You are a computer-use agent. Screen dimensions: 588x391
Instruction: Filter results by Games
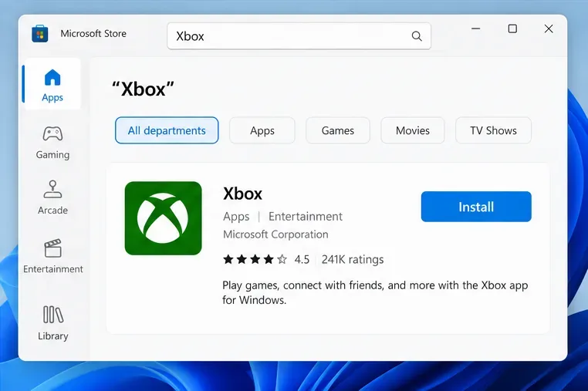pyautogui.click(x=337, y=130)
